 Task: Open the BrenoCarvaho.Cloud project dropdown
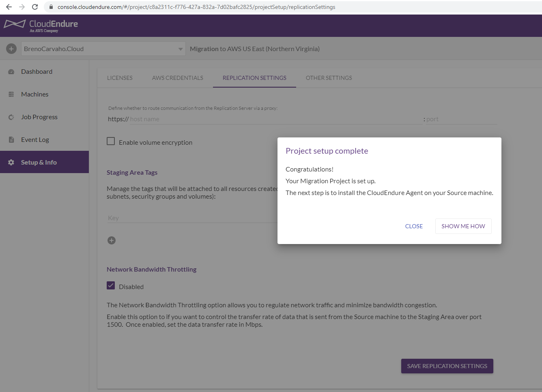coord(103,49)
